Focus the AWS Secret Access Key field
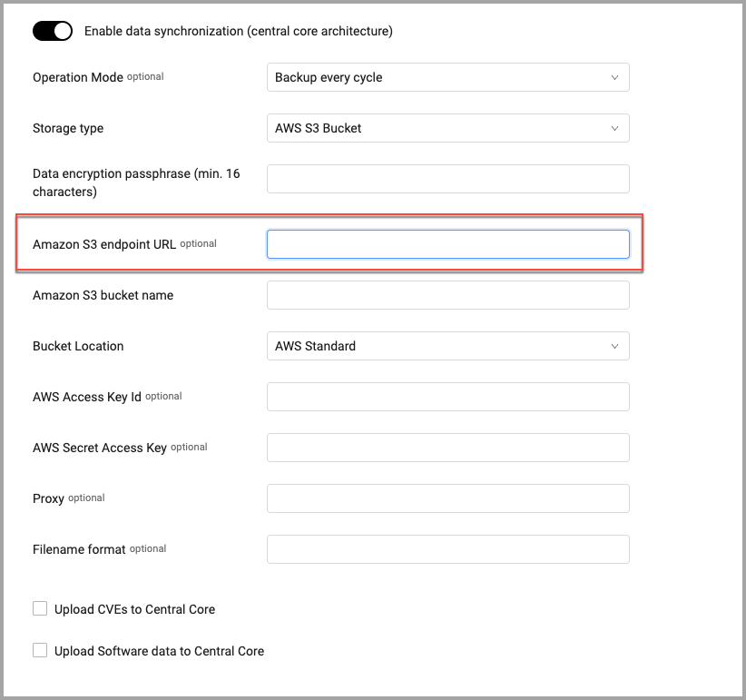The image size is (746, 700). [x=447, y=448]
